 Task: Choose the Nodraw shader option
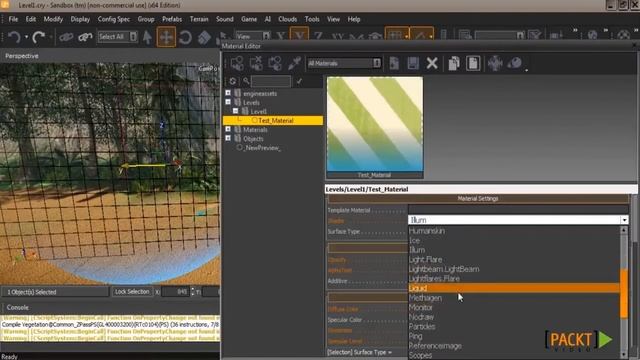(514, 317)
